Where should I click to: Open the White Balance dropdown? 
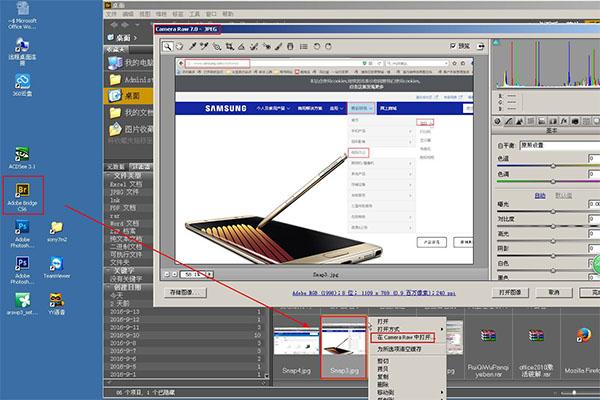(559, 145)
